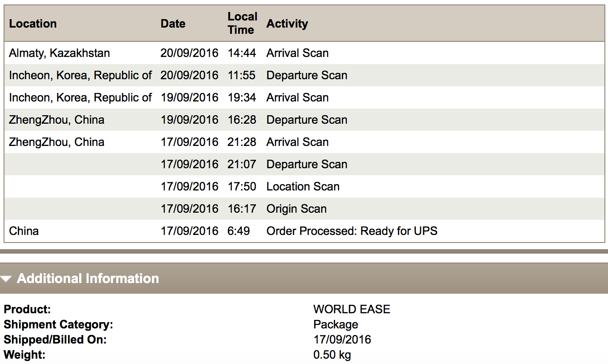Select Incheon Arrival Scan row at 19:34
The image size is (608, 364).
(x=304, y=97)
